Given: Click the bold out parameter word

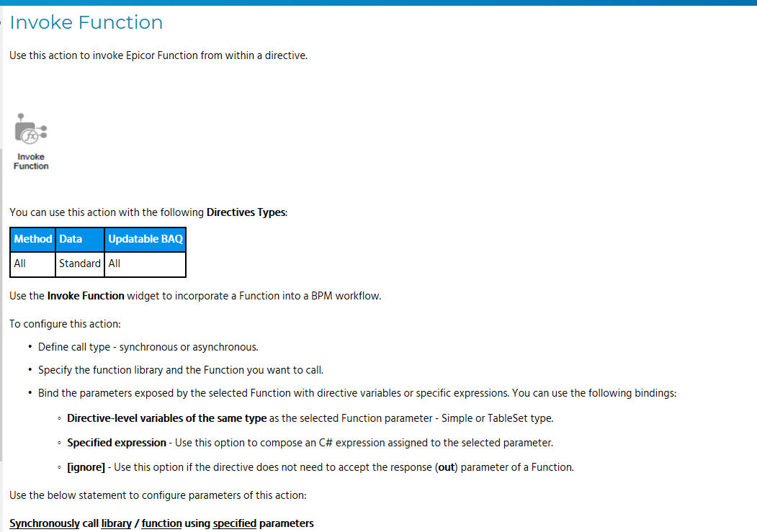Looking at the screenshot, I should pyautogui.click(x=447, y=467).
